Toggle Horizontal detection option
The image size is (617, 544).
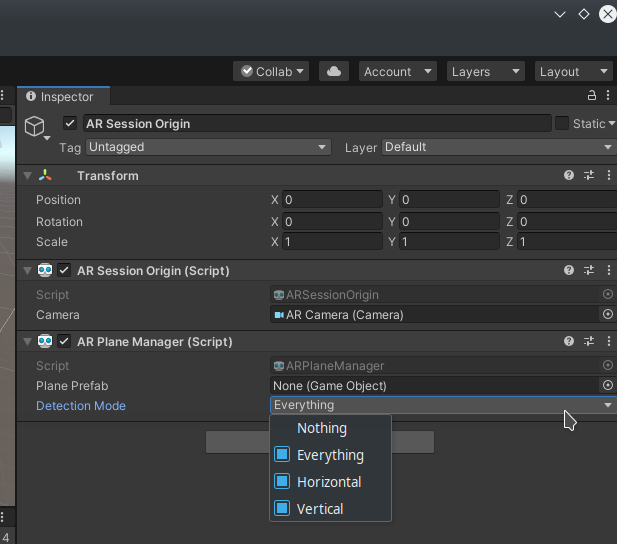coord(331,482)
